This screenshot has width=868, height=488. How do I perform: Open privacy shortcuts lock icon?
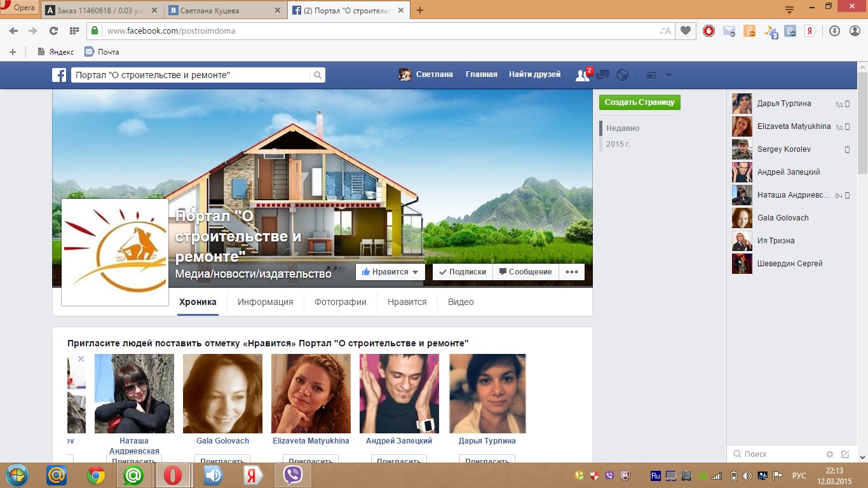click(x=651, y=75)
